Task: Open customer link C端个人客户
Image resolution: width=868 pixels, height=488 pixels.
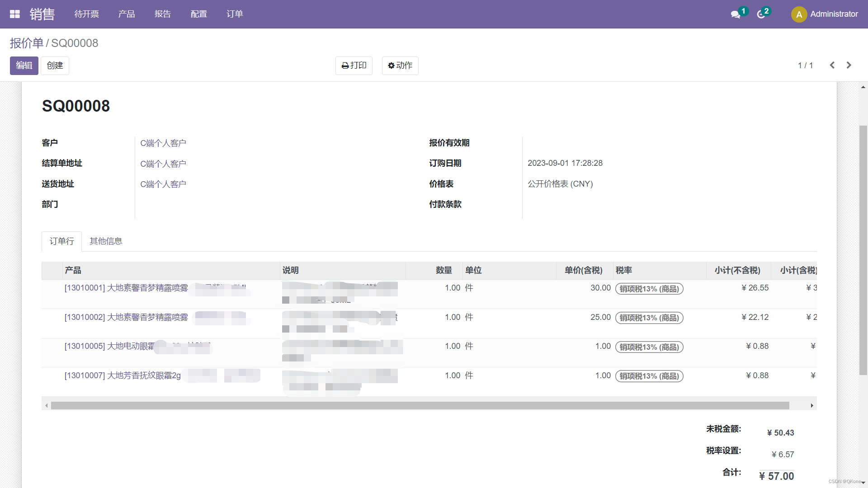Action: [x=163, y=143]
